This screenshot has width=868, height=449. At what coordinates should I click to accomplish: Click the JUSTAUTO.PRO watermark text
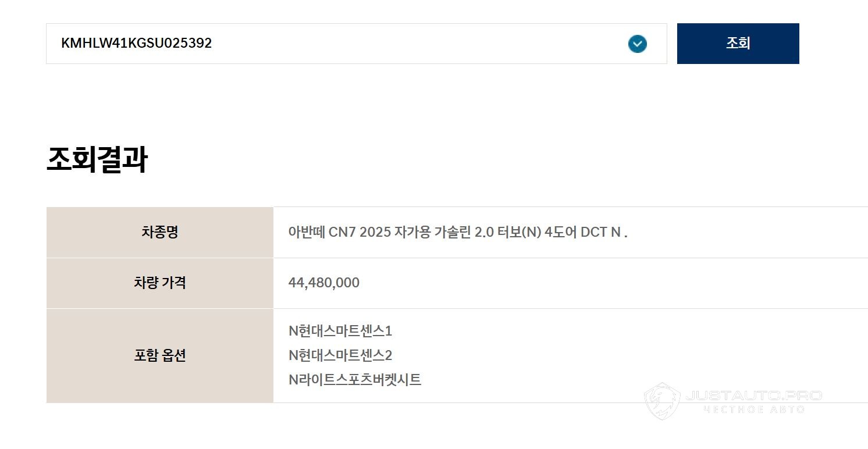753,396
